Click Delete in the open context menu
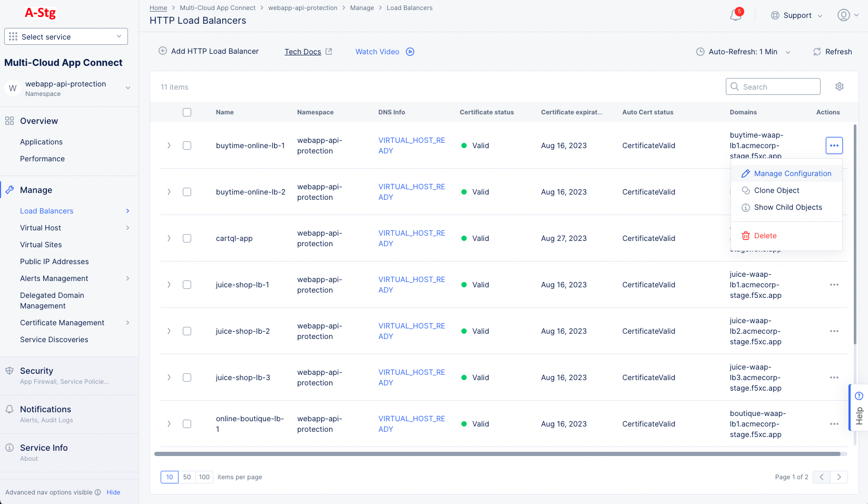The image size is (868, 504). coord(765,236)
